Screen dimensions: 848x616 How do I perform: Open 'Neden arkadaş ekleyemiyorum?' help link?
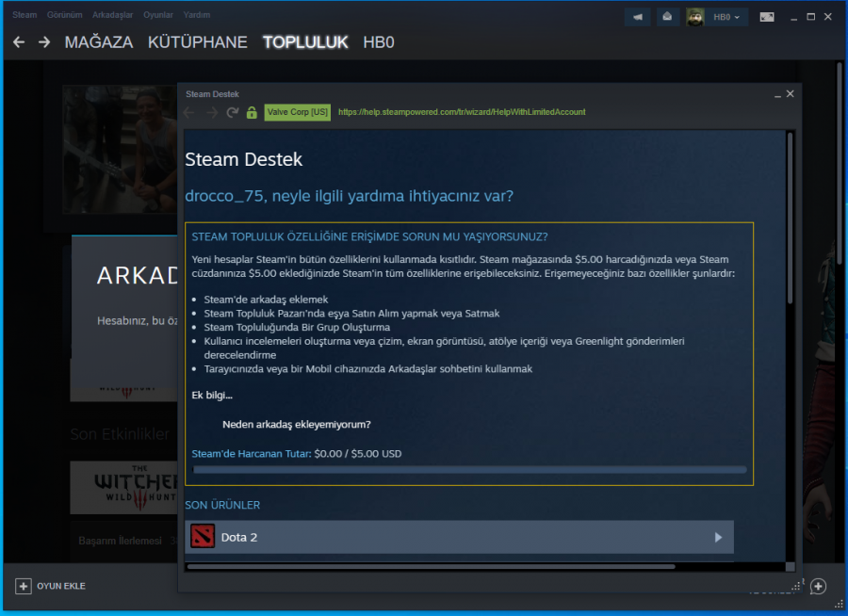[x=297, y=425]
